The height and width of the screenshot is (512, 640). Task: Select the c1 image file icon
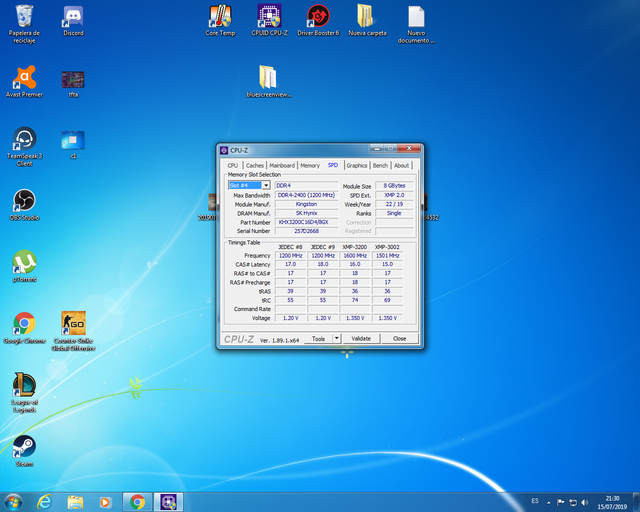point(73,145)
